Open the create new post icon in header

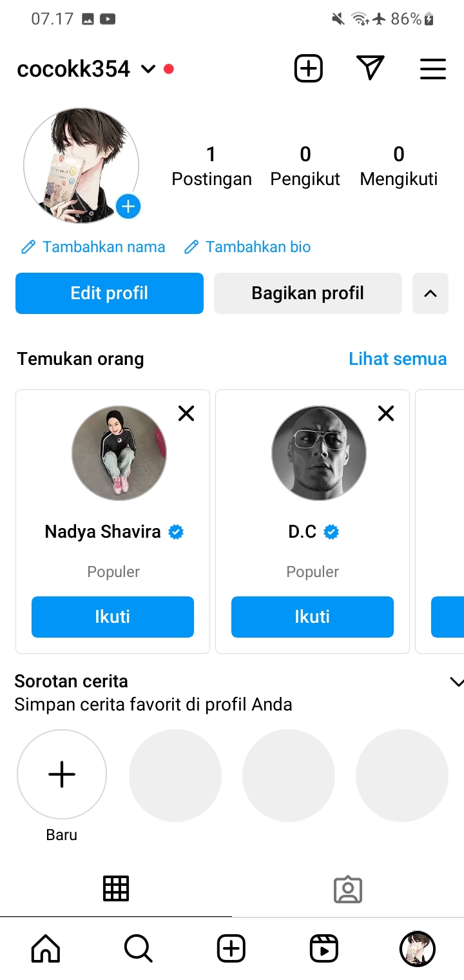click(x=308, y=68)
